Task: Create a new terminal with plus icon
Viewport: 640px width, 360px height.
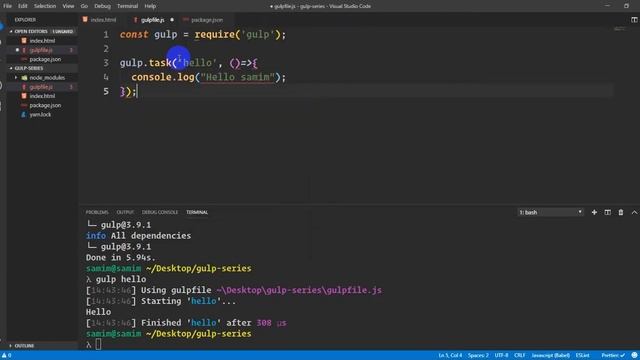Action: point(594,212)
